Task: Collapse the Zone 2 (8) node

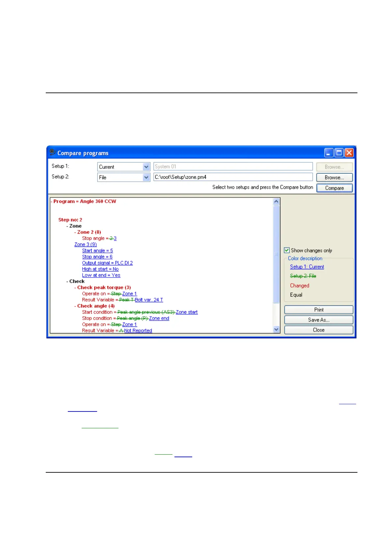Action: [x=75, y=232]
